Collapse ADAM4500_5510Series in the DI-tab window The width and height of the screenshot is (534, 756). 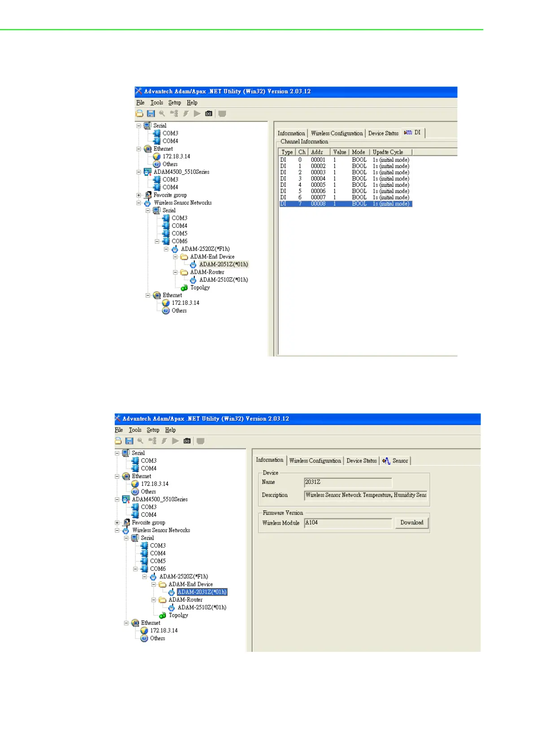point(139,172)
